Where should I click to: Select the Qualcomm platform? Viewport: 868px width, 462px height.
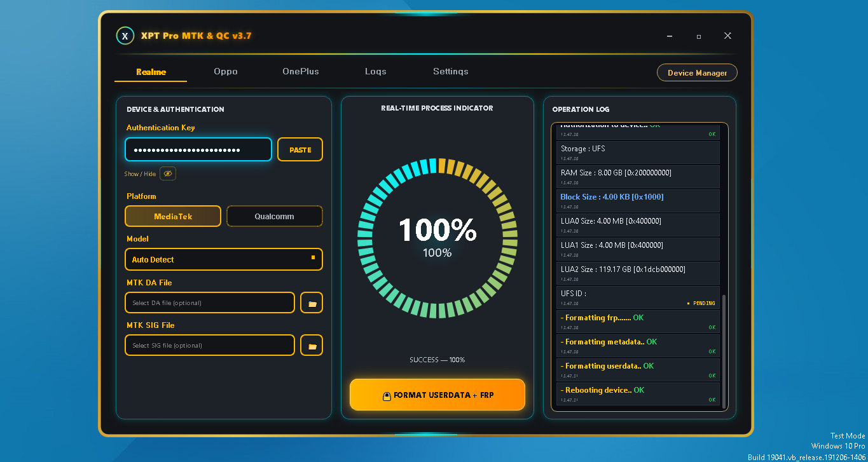tap(275, 216)
